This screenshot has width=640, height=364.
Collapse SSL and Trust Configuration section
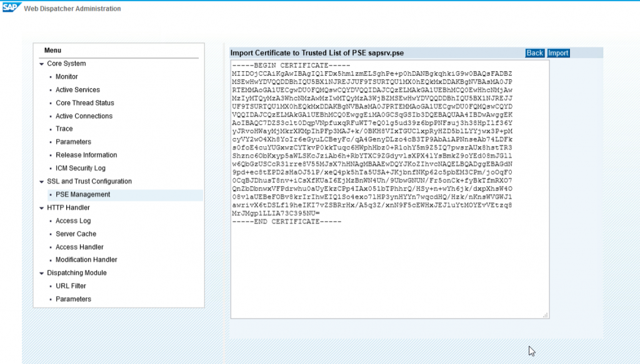tap(42, 182)
